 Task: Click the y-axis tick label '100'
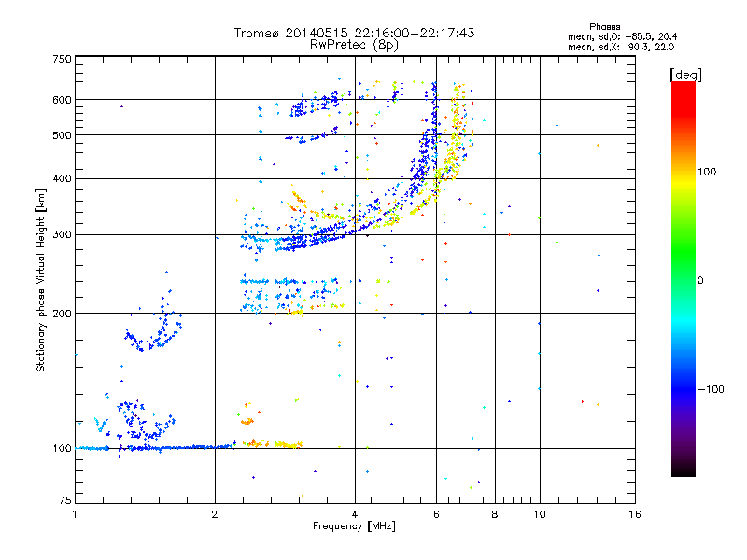coord(62,449)
